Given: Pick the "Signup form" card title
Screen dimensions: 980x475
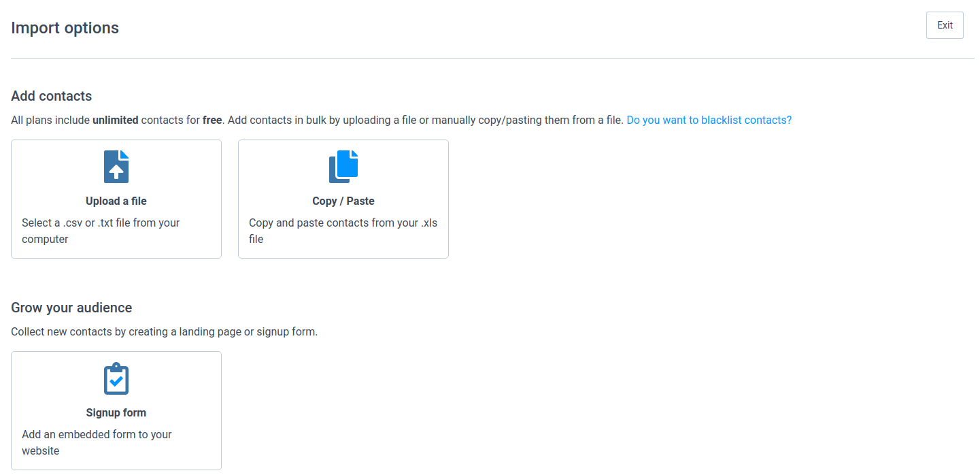Looking at the screenshot, I should [116, 412].
